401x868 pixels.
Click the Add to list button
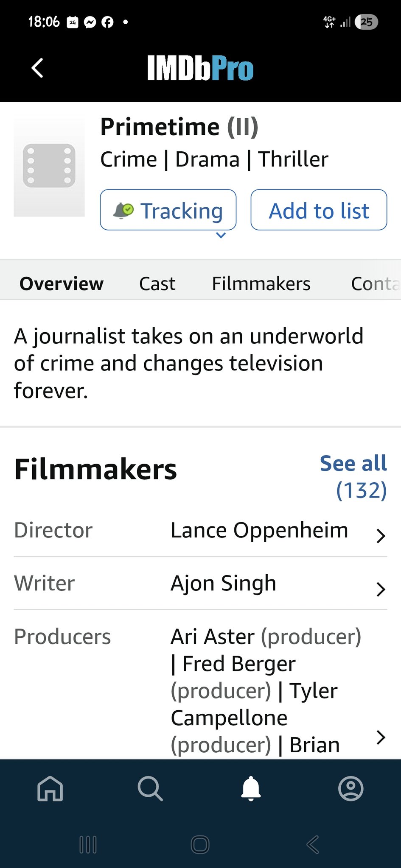(x=319, y=210)
